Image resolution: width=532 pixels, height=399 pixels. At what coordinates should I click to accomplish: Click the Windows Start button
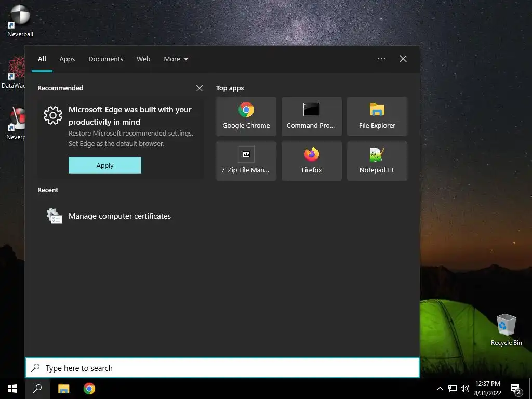[x=12, y=389]
